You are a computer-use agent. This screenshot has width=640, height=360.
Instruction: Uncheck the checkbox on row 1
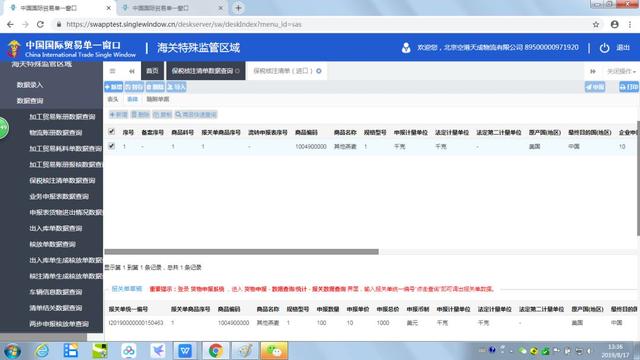(x=111, y=146)
